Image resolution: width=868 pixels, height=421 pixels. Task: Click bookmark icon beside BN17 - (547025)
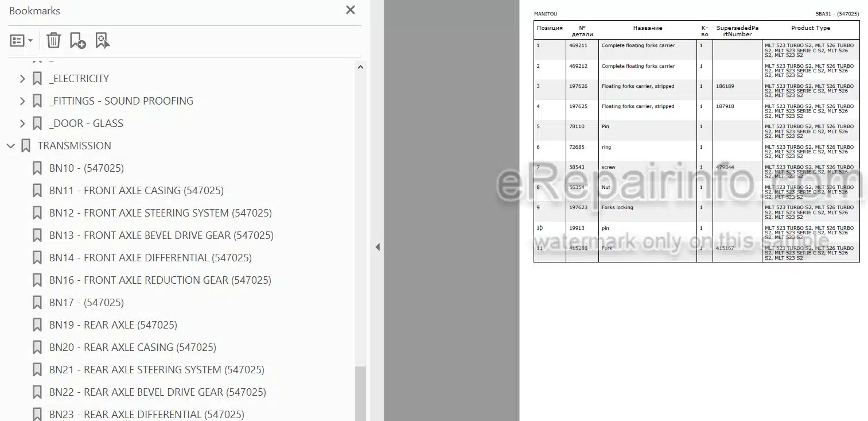[37, 303]
